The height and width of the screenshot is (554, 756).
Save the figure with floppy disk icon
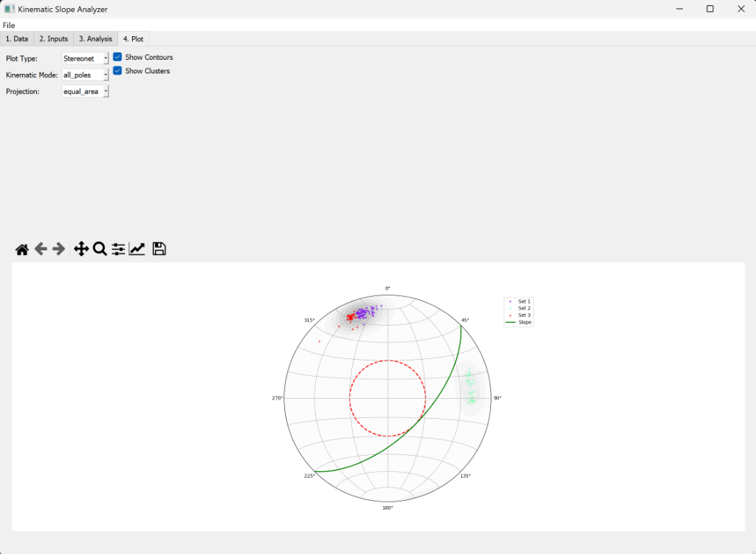[159, 248]
